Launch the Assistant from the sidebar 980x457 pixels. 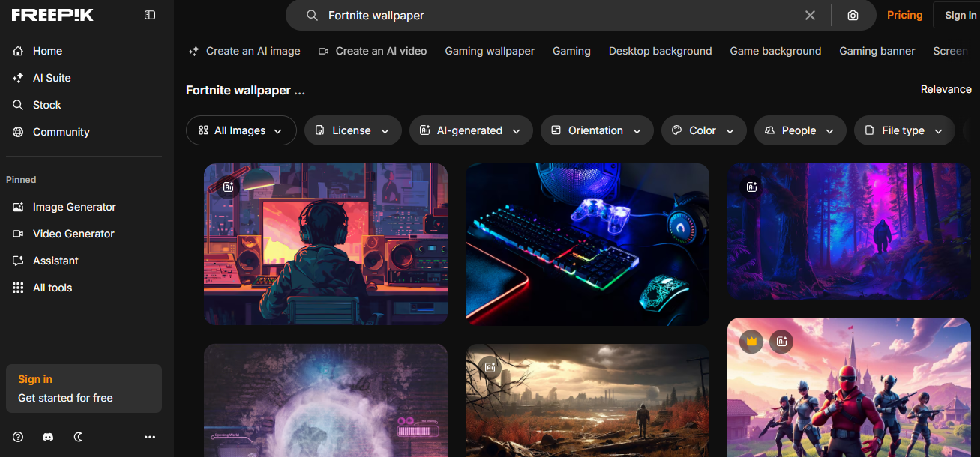tap(55, 261)
